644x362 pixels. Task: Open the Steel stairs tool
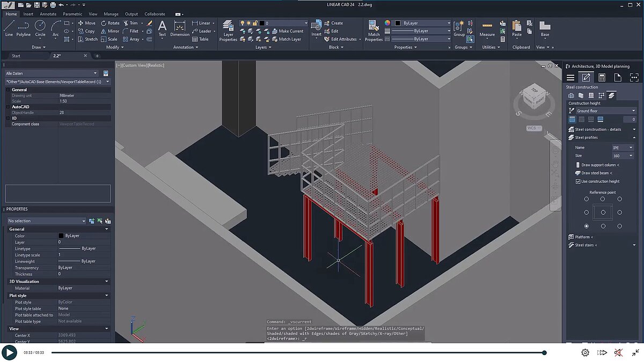(x=585, y=245)
